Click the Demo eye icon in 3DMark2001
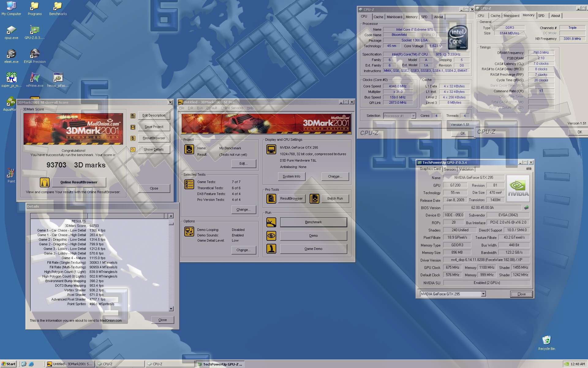The image size is (588, 368). click(271, 236)
